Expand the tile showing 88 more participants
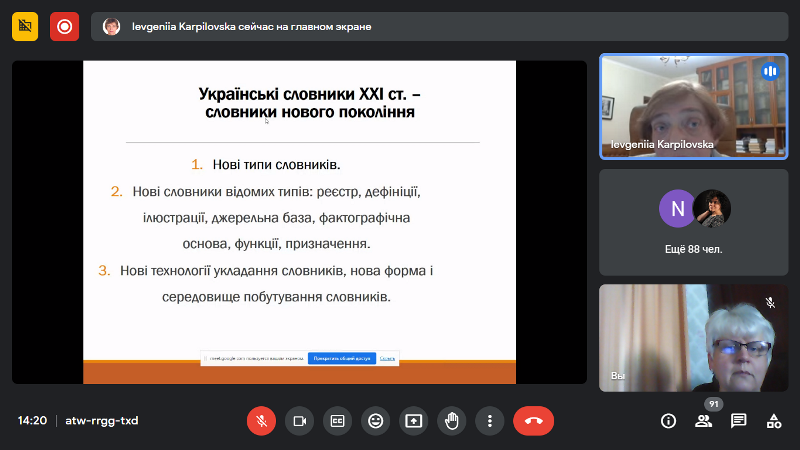 pyautogui.click(x=693, y=221)
